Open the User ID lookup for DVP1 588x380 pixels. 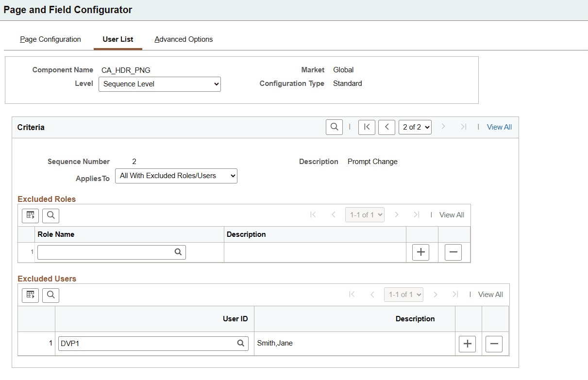click(241, 343)
